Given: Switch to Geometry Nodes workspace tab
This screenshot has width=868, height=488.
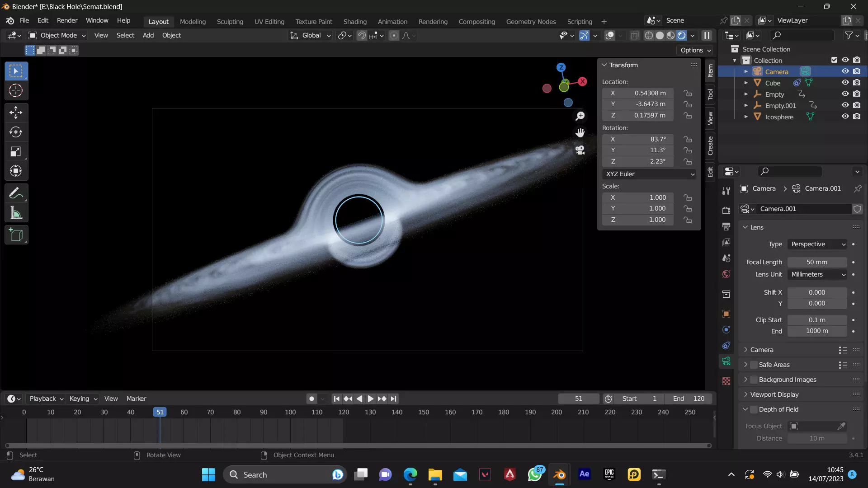Looking at the screenshot, I should (x=531, y=21).
